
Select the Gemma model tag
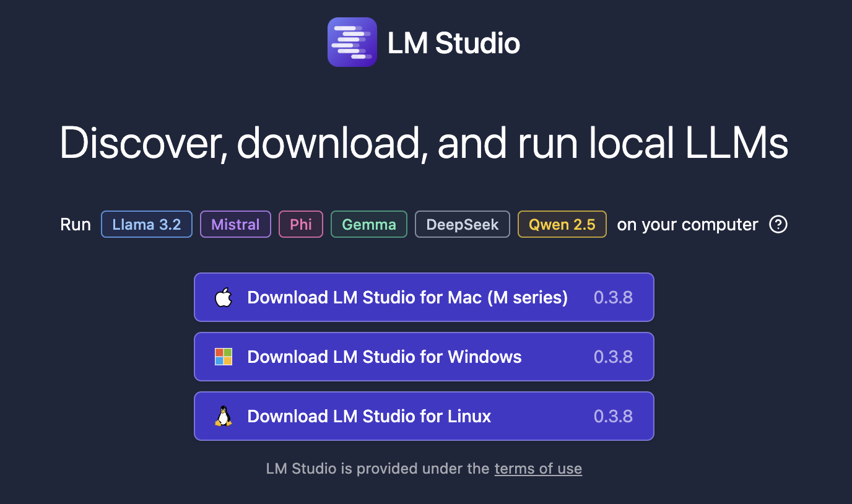pos(368,224)
